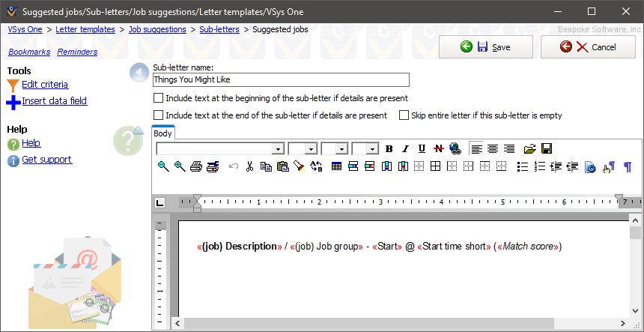Enable include text at the beginning checkbox
This screenshot has width=644, height=332.
coord(158,98)
